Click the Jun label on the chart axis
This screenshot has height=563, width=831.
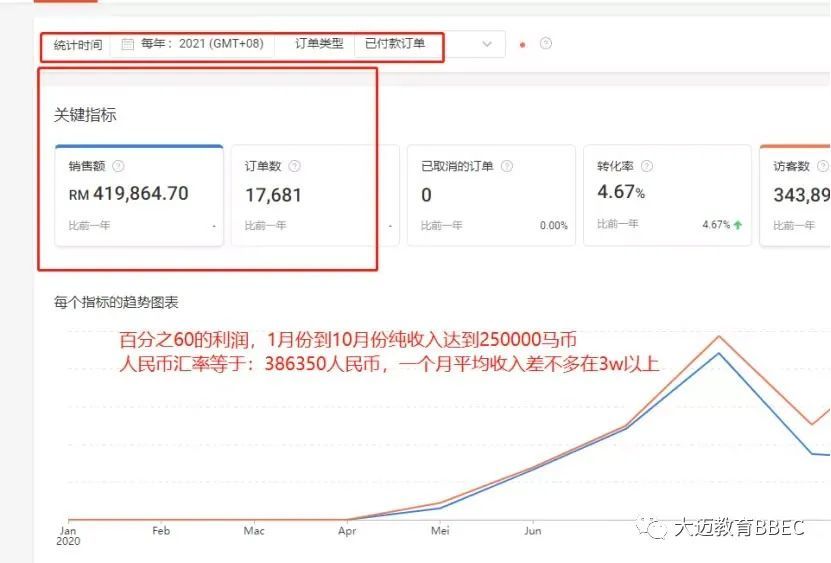[533, 531]
